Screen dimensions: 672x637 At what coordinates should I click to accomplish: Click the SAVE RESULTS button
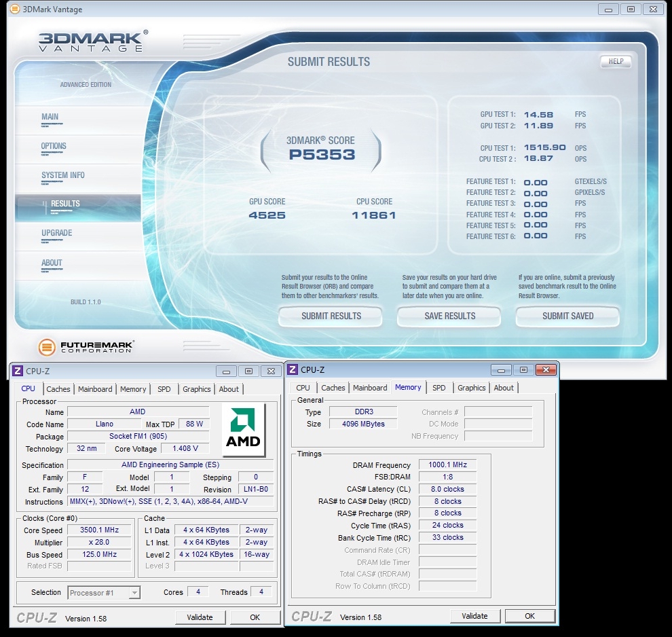click(449, 316)
